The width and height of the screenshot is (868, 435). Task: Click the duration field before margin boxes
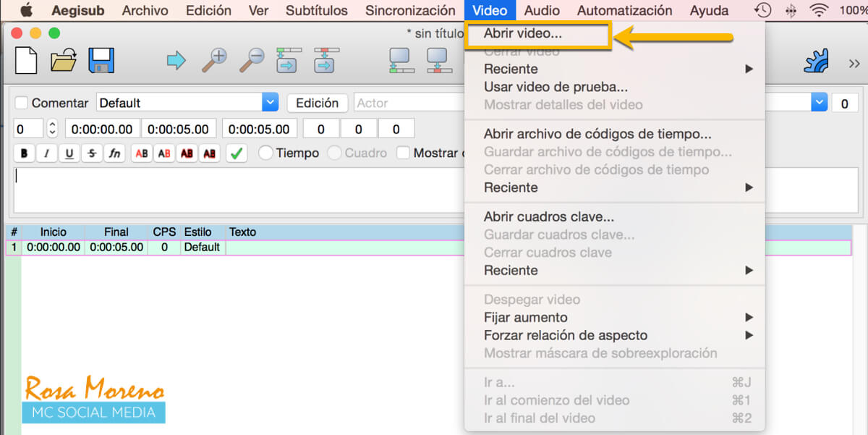click(259, 129)
